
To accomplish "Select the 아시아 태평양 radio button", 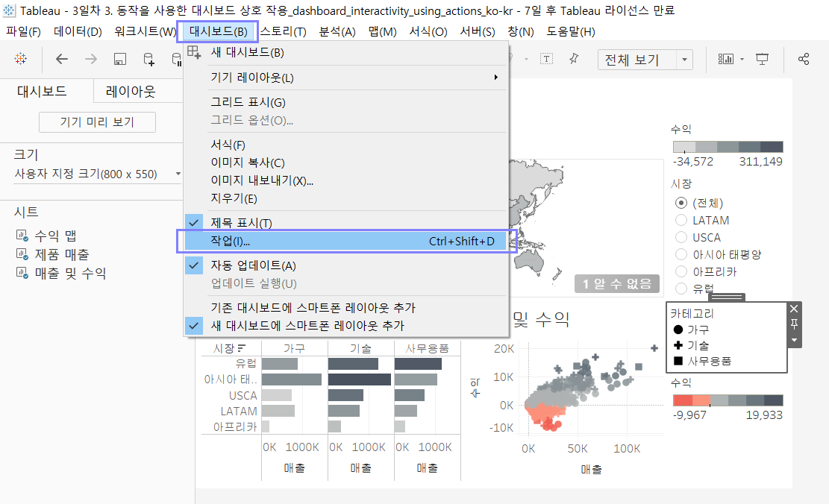I will click(681, 254).
